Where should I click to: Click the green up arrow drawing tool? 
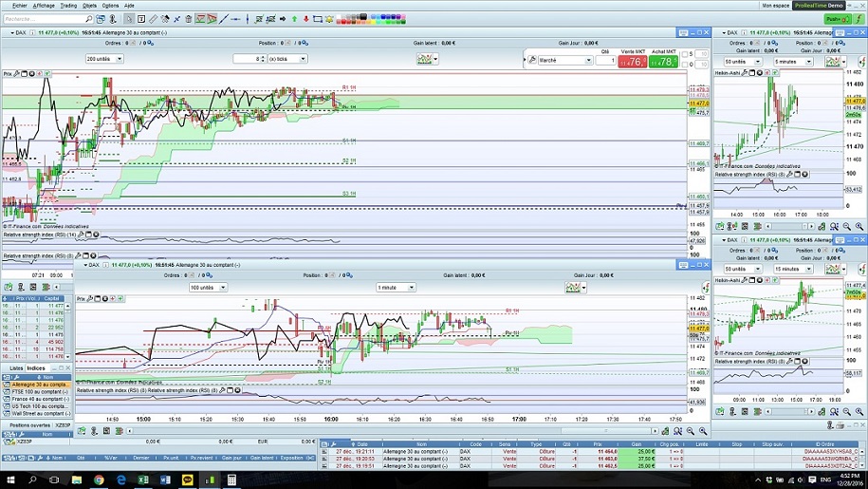[x=294, y=18]
